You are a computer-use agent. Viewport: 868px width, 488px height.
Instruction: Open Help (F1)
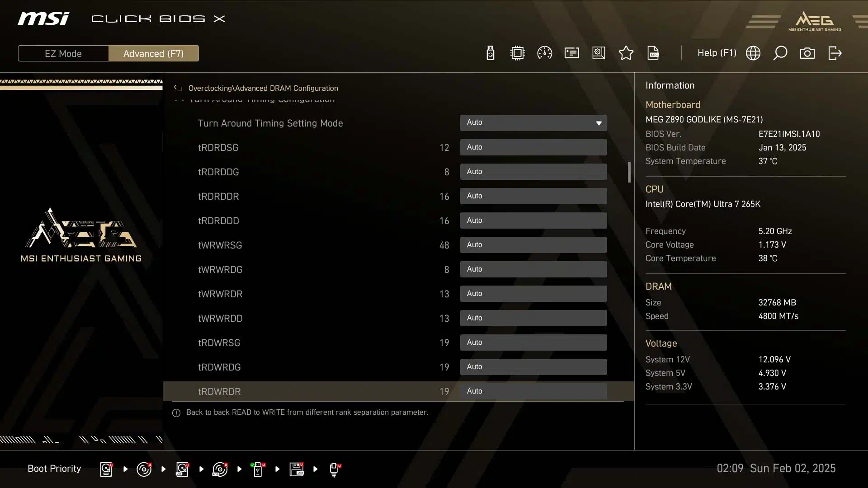tap(717, 53)
